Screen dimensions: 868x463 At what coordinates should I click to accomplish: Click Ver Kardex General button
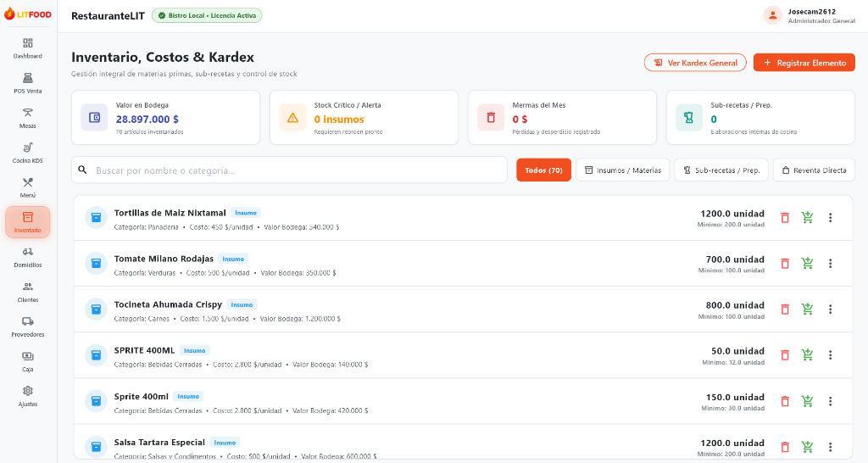pos(695,63)
